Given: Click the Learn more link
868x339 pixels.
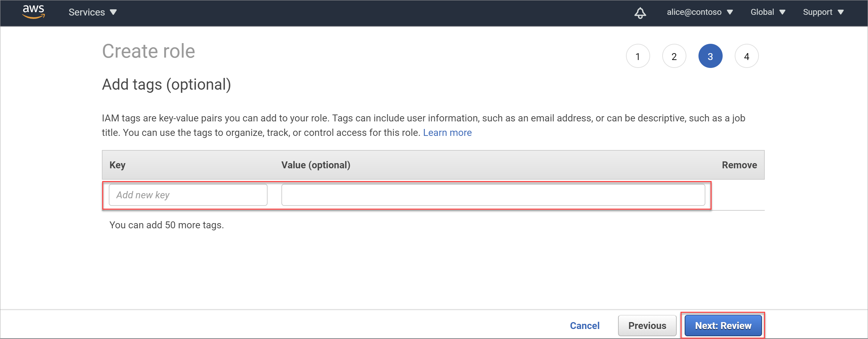Looking at the screenshot, I should coord(447,132).
